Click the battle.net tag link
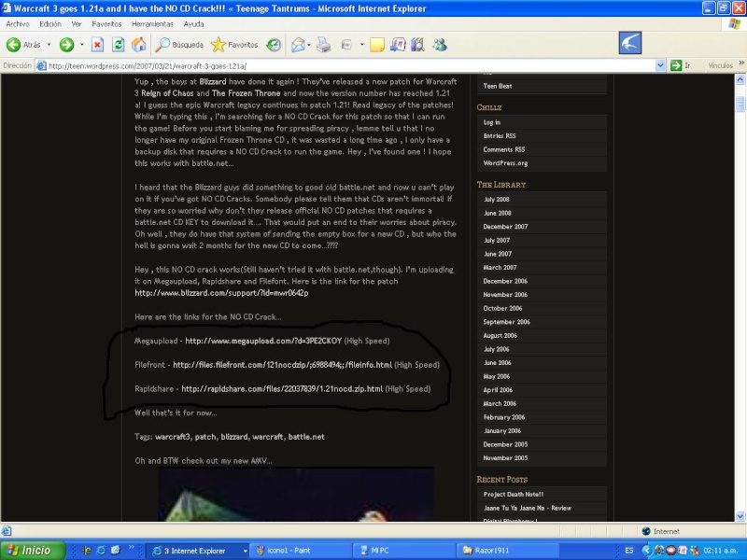 [306, 437]
